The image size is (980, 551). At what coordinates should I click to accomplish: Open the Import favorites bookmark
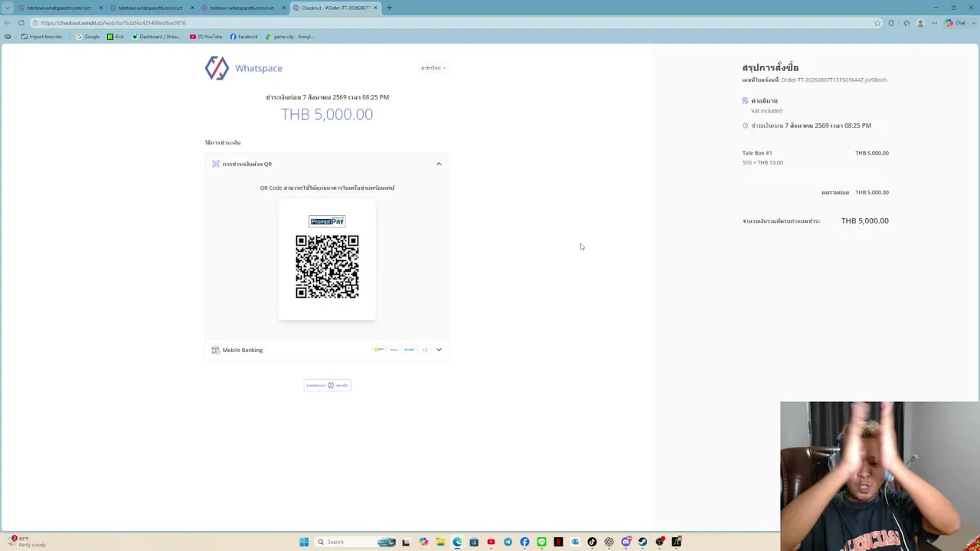42,37
